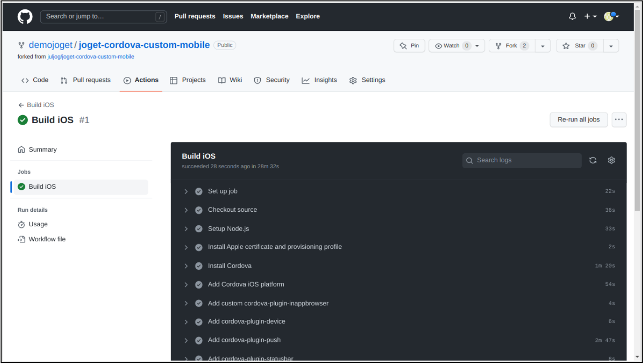Click the back arrow to Build iOS
643x364 pixels.
(21, 105)
